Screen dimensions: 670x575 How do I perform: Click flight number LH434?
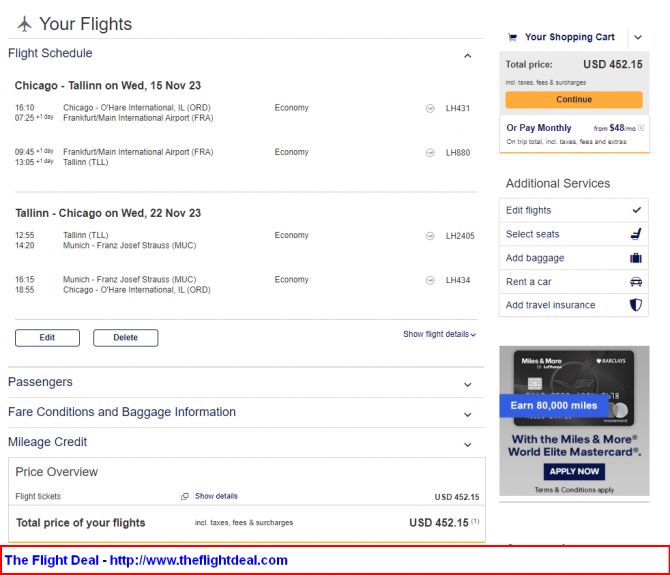[x=458, y=280]
